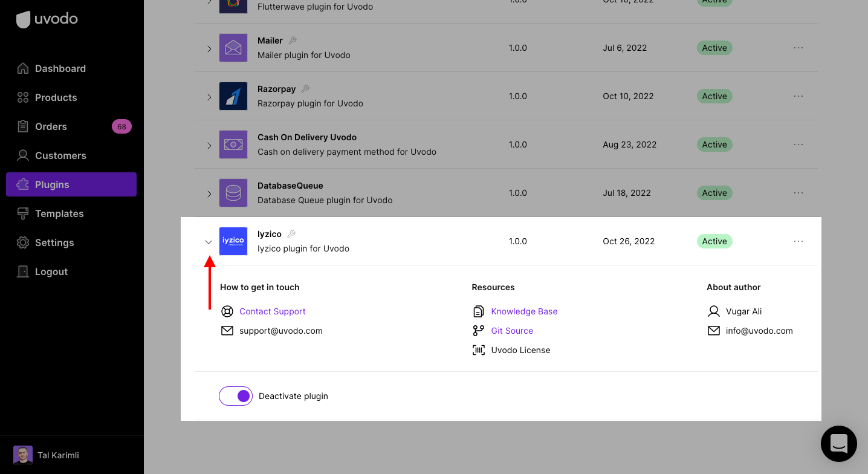Screen dimensions: 868x474
Task: Click Logout in the sidebar
Action: point(71,271)
